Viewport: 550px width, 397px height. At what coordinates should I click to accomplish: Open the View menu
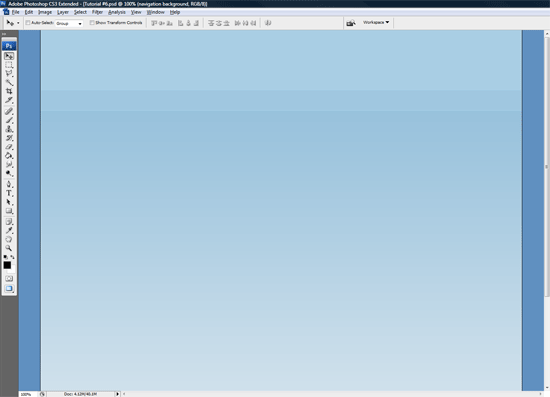pyautogui.click(x=136, y=12)
